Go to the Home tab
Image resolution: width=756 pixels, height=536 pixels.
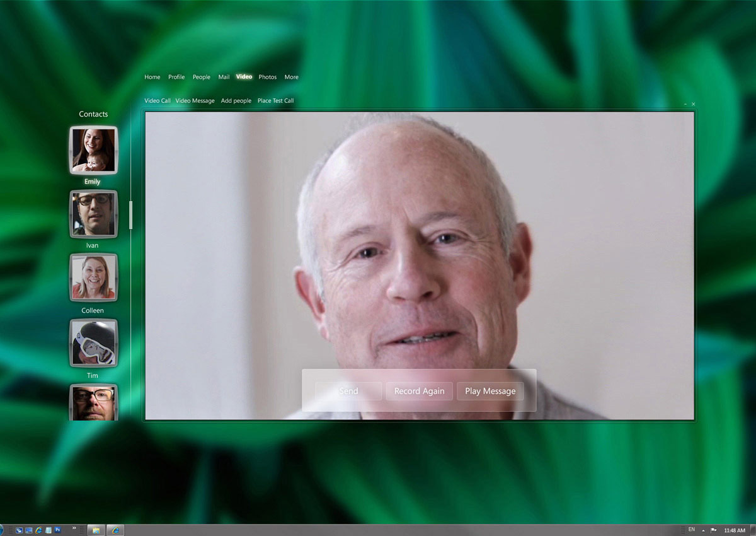(x=152, y=77)
